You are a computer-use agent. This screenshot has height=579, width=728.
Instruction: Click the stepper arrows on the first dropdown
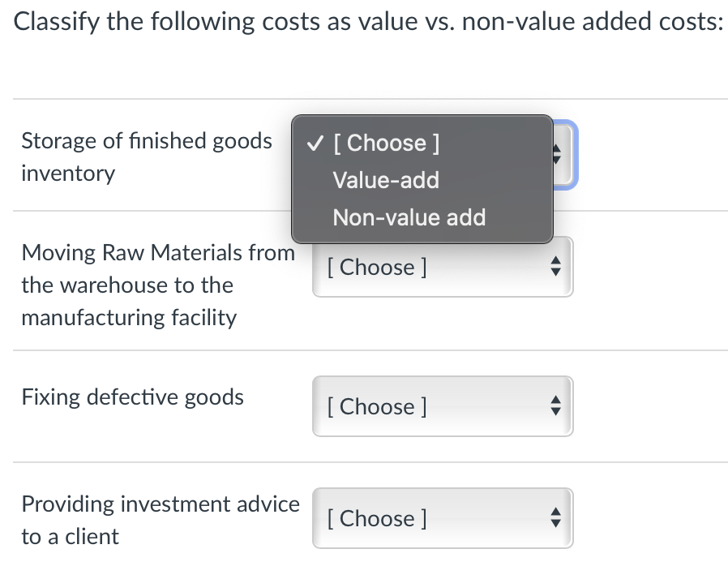pos(556,155)
